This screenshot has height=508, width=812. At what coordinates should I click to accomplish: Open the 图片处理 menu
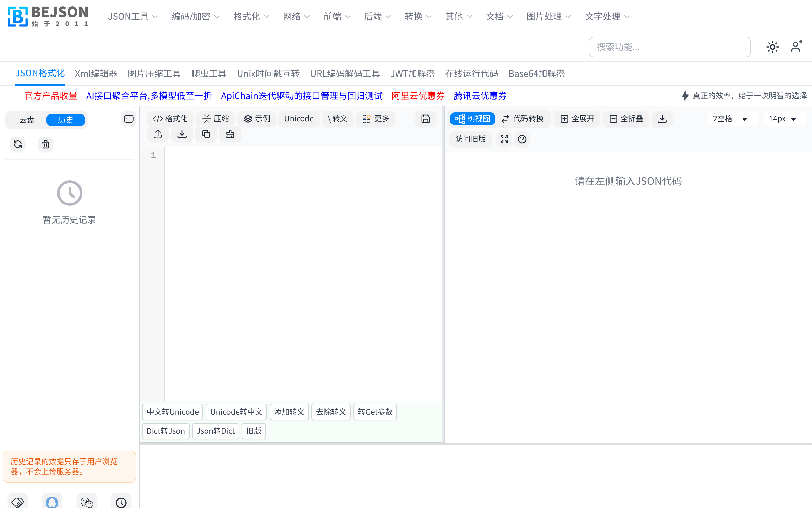pos(548,17)
